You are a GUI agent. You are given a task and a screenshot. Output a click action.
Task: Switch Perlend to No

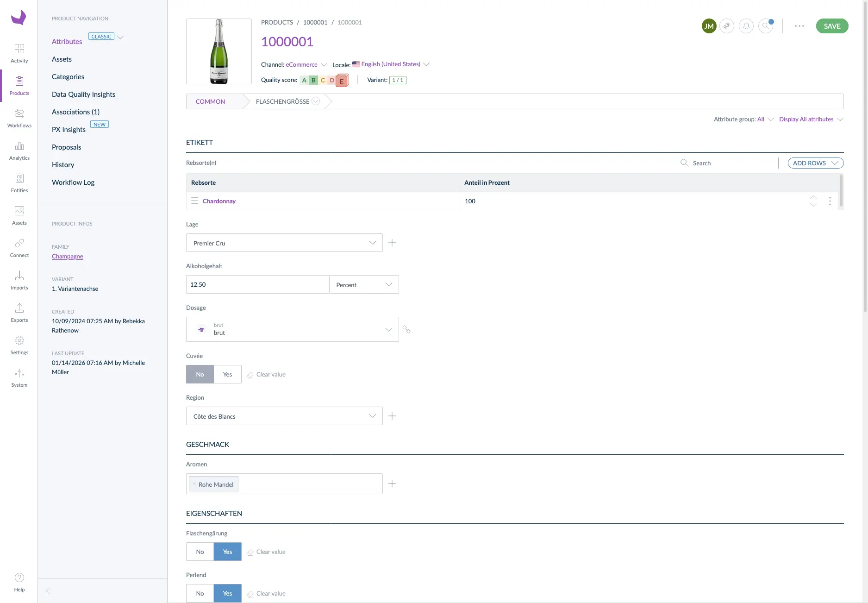[200, 593]
